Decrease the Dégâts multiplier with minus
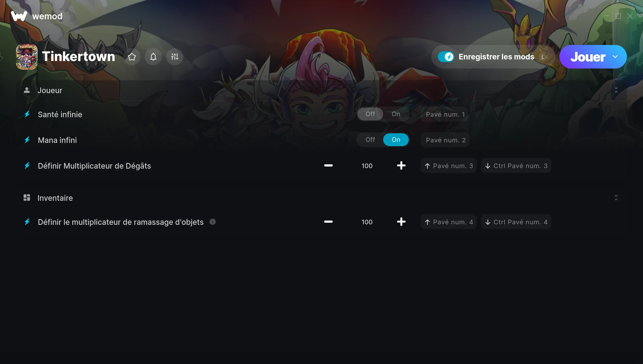The height and width of the screenshot is (364, 643). [x=328, y=166]
